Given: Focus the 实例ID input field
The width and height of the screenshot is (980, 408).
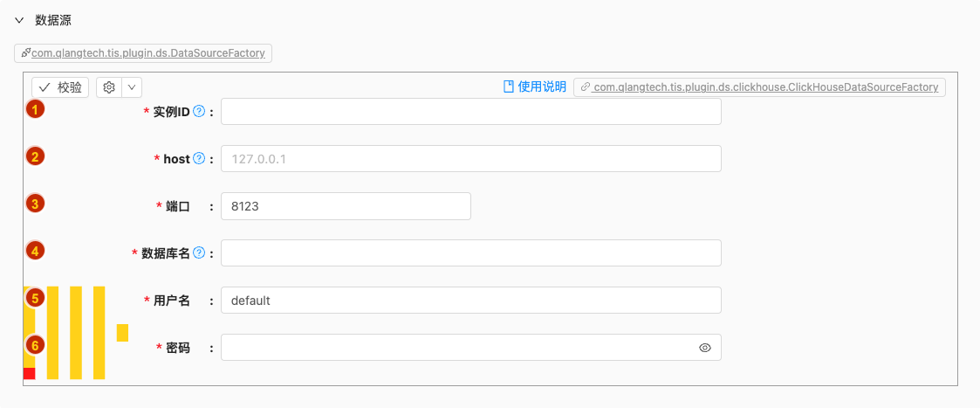Looking at the screenshot, I should coord(470,111).
